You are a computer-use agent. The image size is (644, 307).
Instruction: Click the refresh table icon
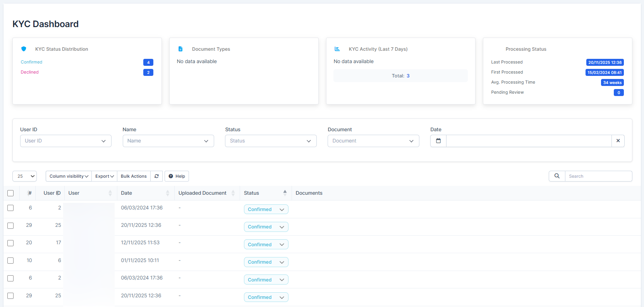[156, 176]
